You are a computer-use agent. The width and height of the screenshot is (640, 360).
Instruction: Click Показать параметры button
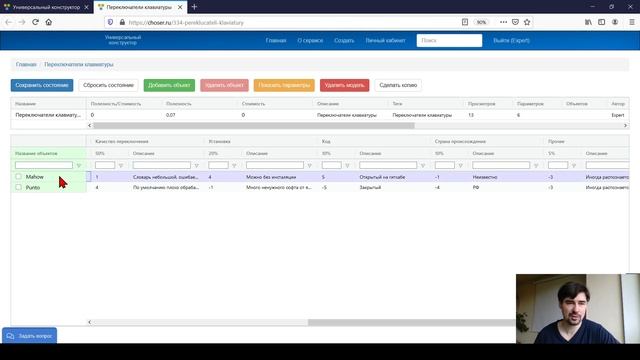click(284, 85)
